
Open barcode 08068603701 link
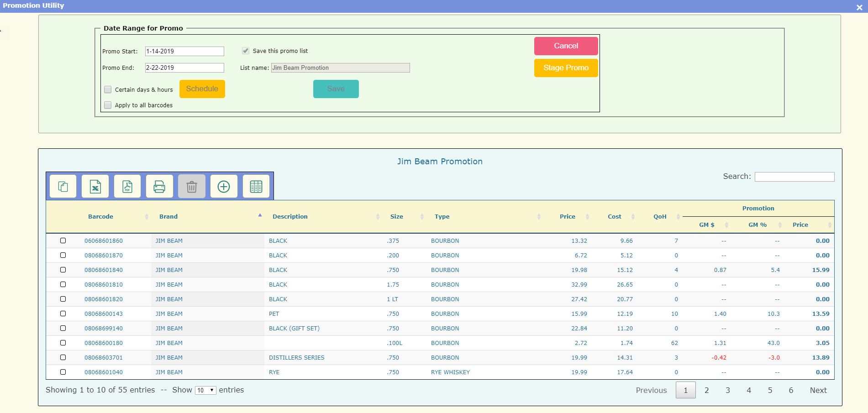click(x=104, y=358)
